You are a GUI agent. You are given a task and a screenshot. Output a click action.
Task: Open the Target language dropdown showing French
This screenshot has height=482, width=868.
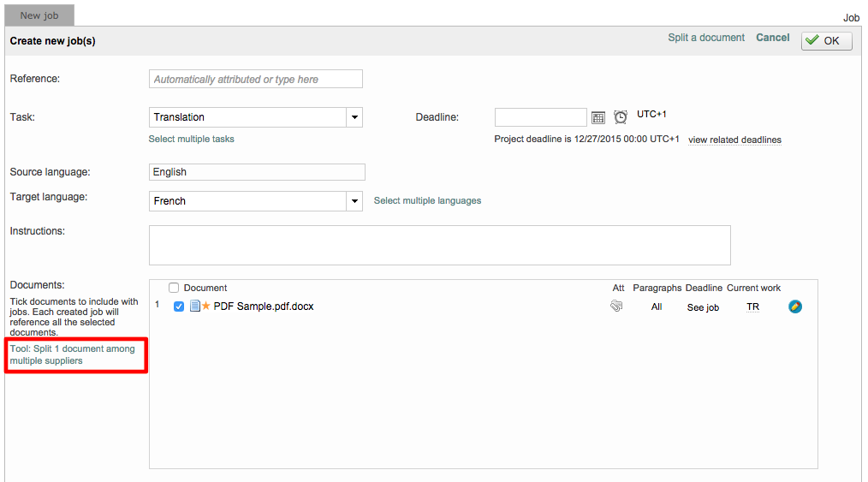[x=354, y=201]
